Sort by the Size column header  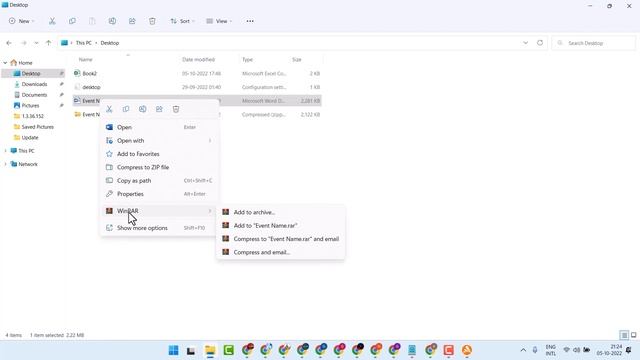point(297,60)
